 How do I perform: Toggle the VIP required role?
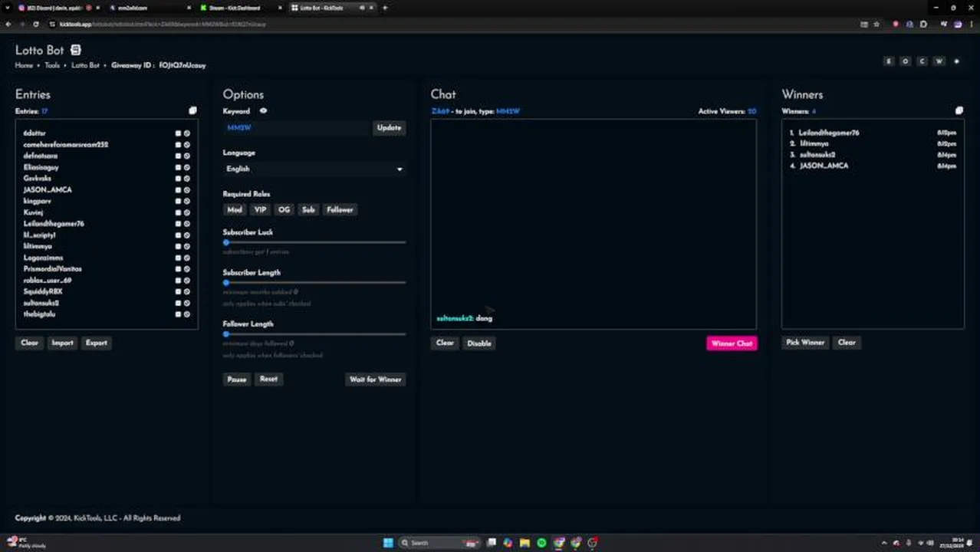pyautogui.click(x=260, y=210)
